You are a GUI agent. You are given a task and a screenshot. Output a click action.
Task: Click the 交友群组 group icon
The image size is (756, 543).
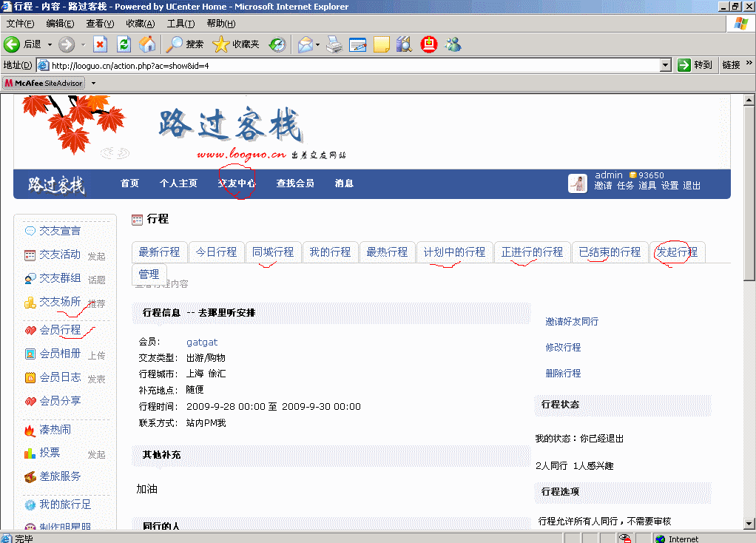(x=30, y=278)
